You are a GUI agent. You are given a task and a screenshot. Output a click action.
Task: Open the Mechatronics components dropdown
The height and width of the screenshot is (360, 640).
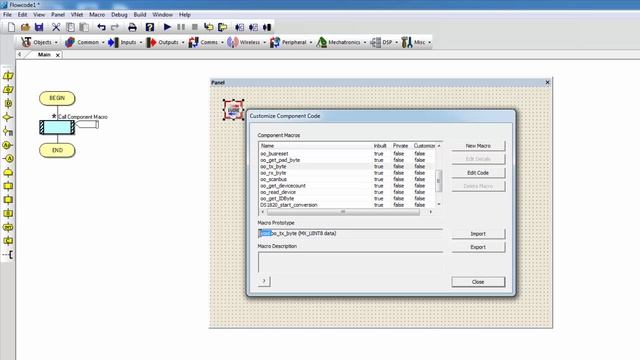(341, 42)
